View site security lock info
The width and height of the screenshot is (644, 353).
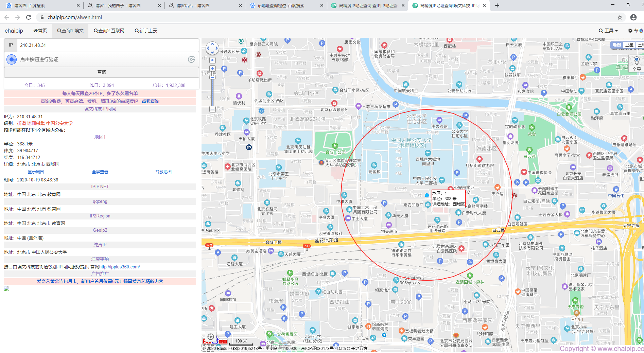pos(42,17)
